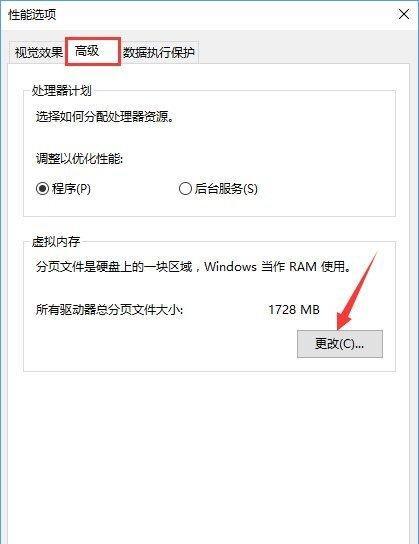Click the 后台服务(S) label text

click(226, 189)
